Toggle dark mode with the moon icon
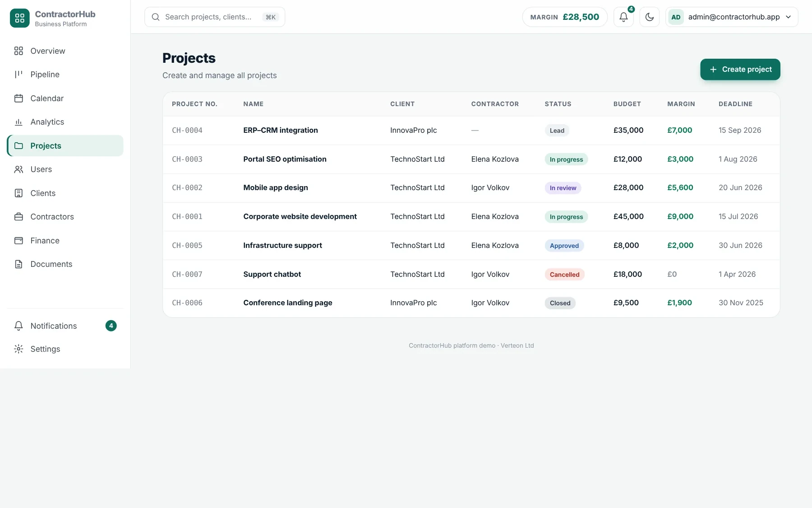Viewport: 812px width, 508px height. [650, 17]
